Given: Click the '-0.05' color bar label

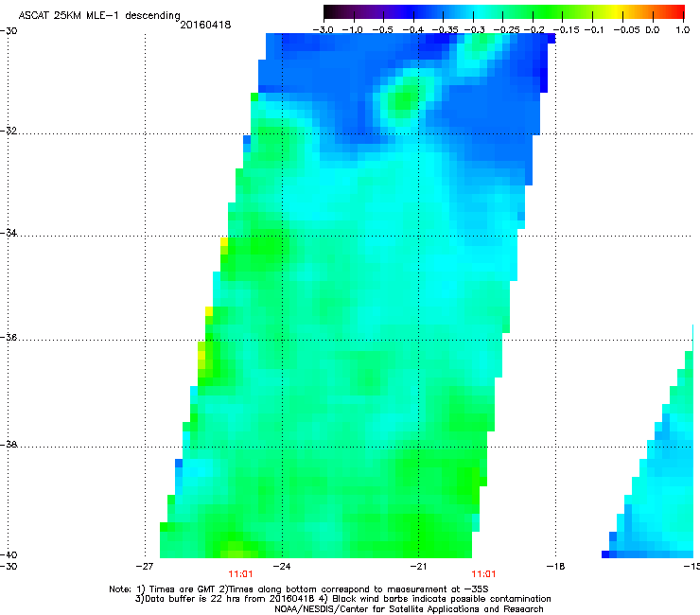Looking at the screenshot, I should point(627,30).
